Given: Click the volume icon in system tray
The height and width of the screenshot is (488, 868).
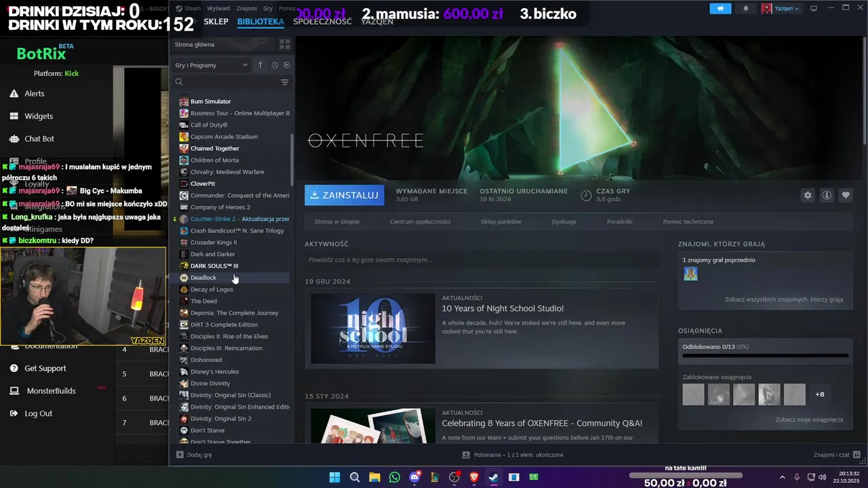Looking at the screenshot, I should [822, 477].
